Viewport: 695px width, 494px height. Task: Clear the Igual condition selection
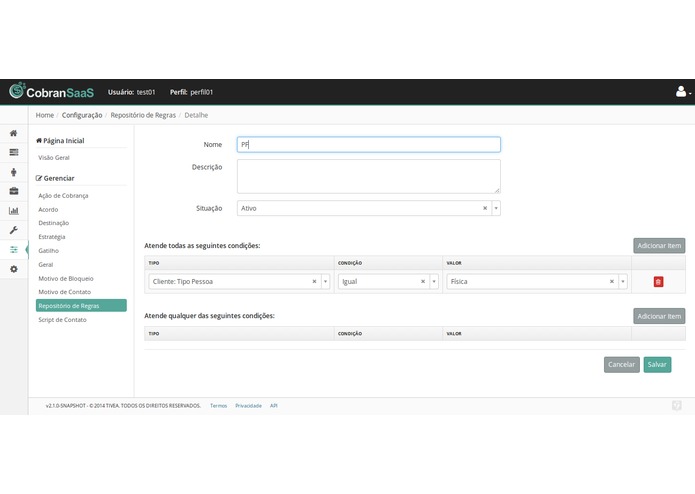[x=423, y=281]
